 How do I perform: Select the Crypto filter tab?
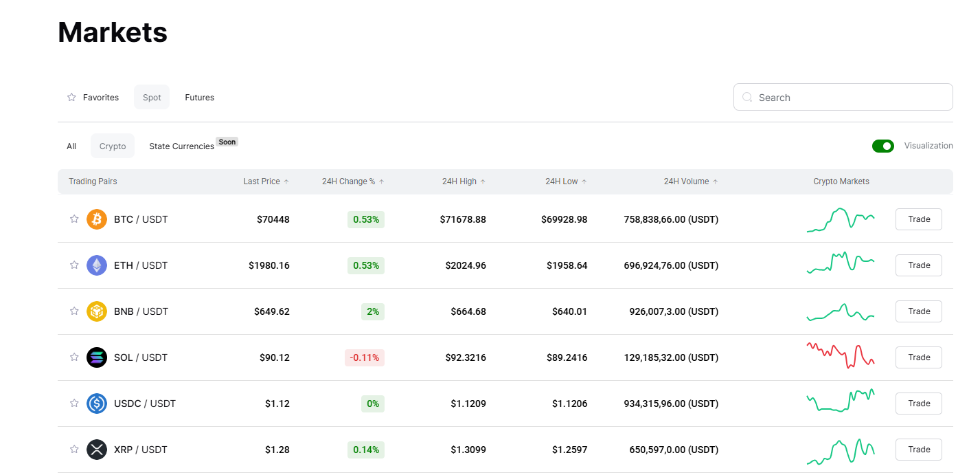pos(113,146)
